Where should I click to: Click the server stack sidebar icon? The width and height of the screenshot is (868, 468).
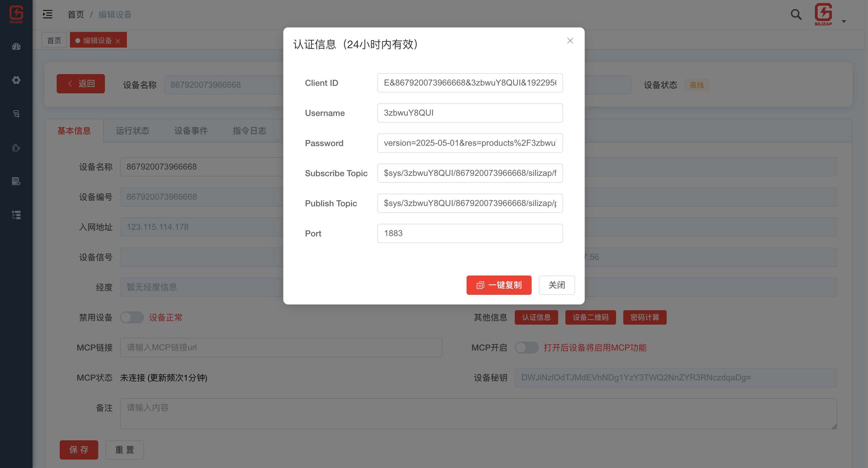(x=16, y=114)
